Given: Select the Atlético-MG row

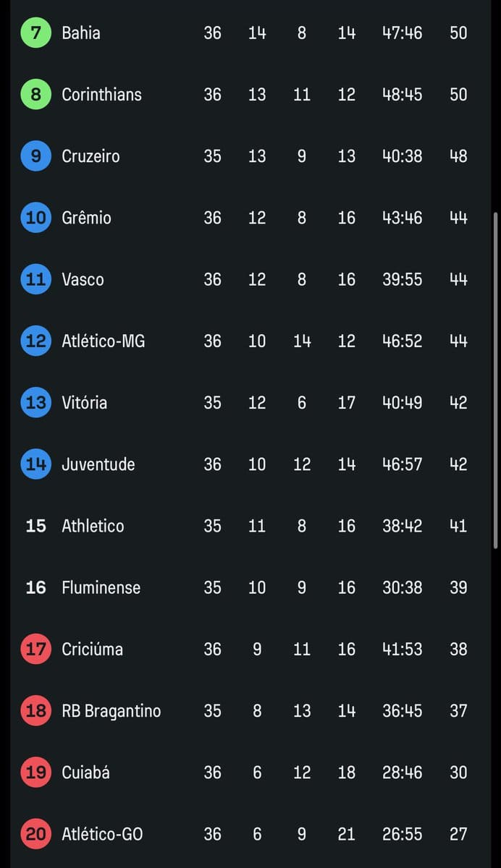Looking at the screenshot, I should point(103,341).
